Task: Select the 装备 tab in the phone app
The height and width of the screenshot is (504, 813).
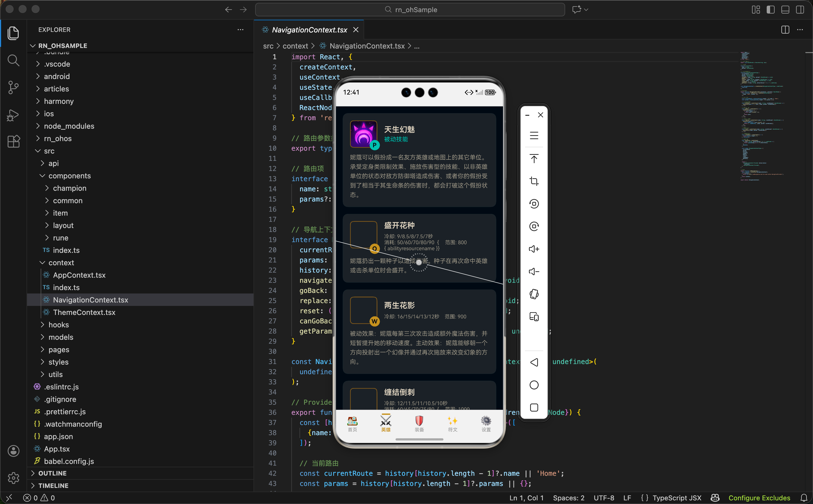Action: point(419,424)
